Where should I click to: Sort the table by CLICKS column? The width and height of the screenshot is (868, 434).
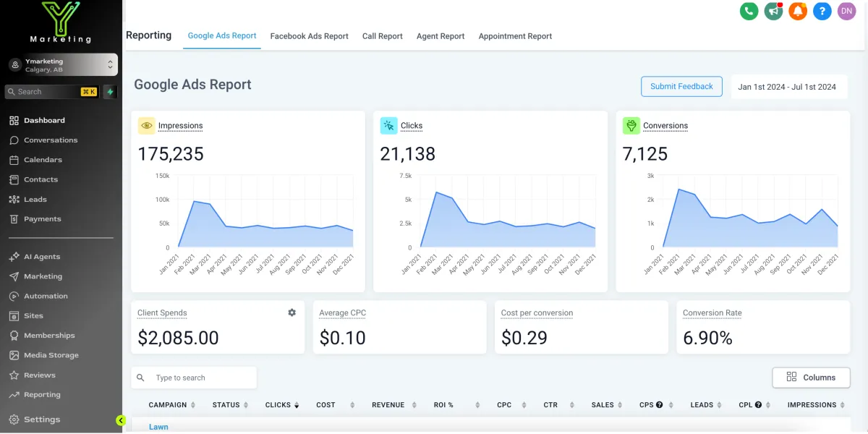pyautogui.click(x=282, y=405)
